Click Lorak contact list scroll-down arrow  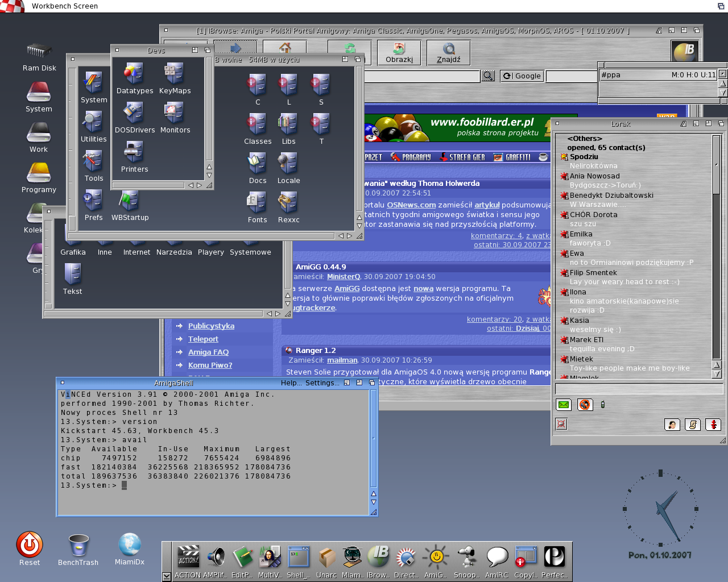click(x=717, y=374)
